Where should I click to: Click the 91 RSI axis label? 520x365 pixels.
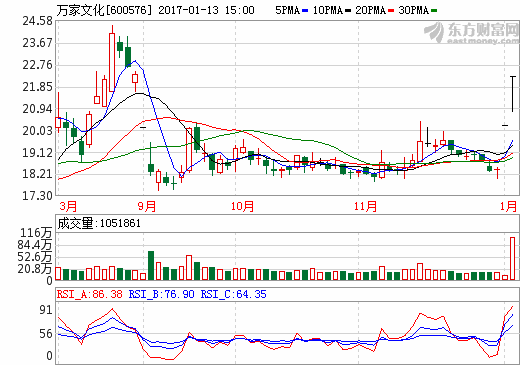click(x=46, y=310)
